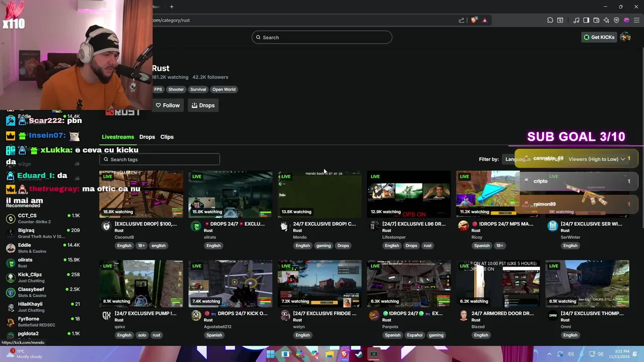Screen dimensions: 644x362
Task: Open welyn stream thumbnail 7.2K watching
Action: [319, 284]
